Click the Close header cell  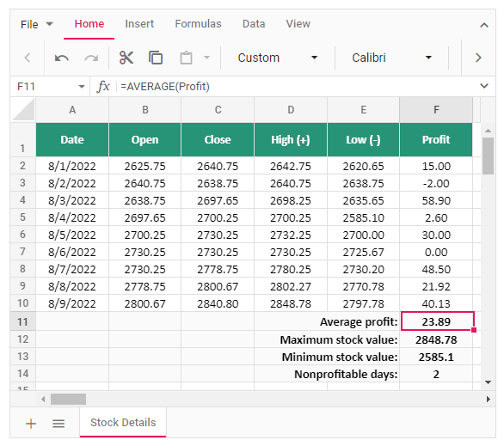[218, 140]
